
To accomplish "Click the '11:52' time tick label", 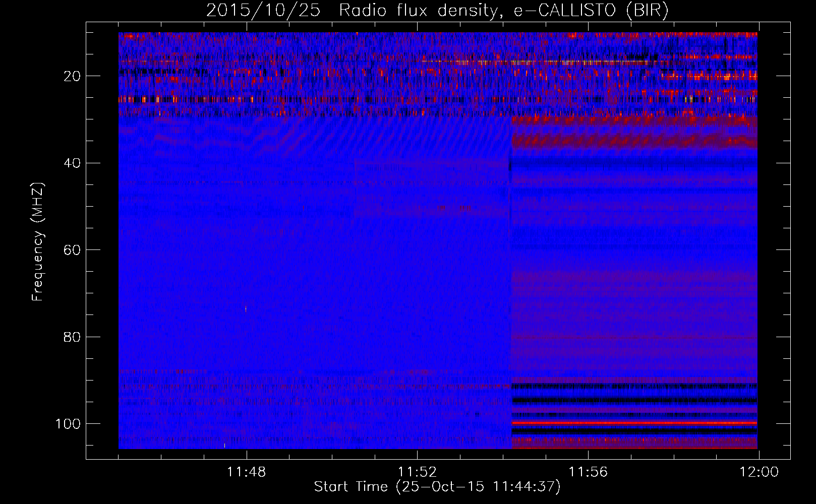I will [417, 472].
